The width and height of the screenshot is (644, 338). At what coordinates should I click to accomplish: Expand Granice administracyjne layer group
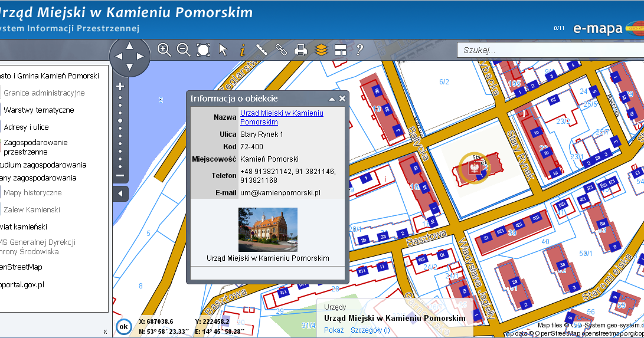click(44, 93)
